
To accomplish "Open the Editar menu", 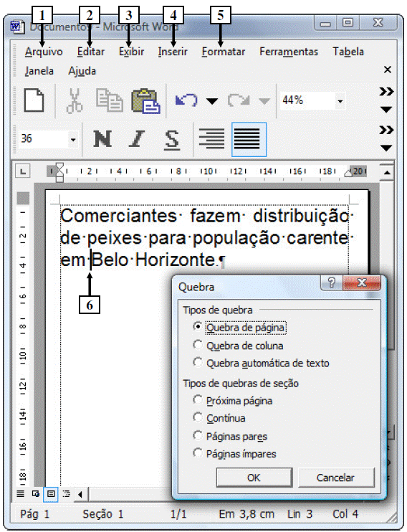I will tap(90, 52).
